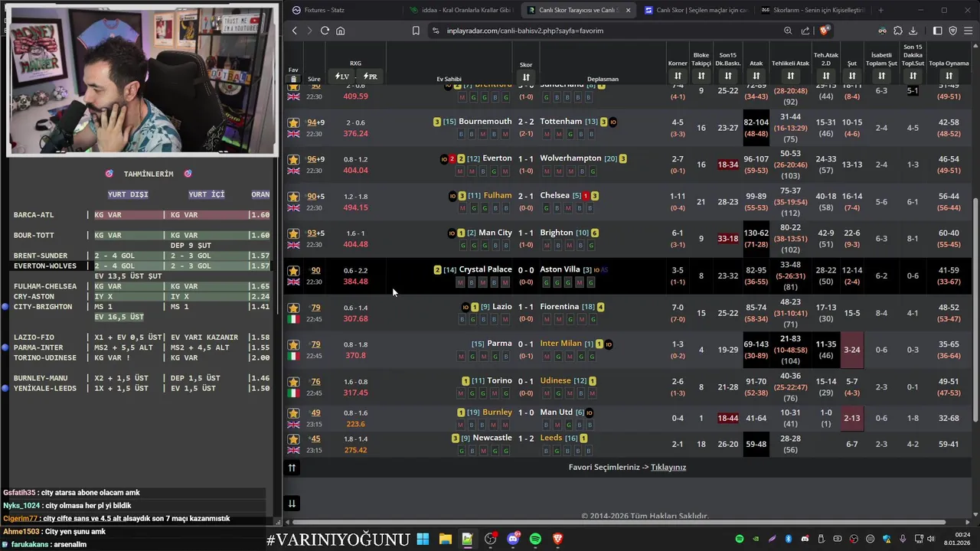Toggle the favorite star for Lazio–Fiorentina
Screen dimensions: 980x551
(293, 308)
